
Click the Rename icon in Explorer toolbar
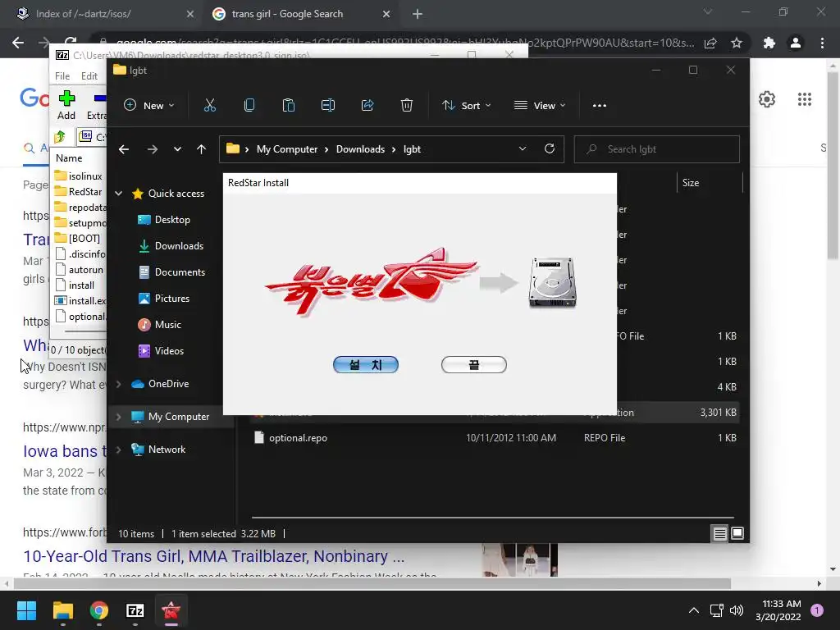click(x=328, y=106)
